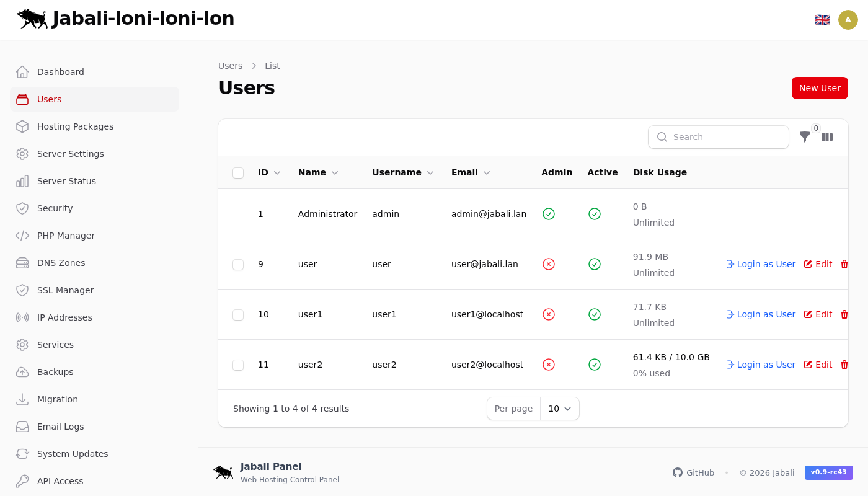This screenshot has width=868, height=496.
Task: Click the filter funnel icon
Action: tap(804, 137)
